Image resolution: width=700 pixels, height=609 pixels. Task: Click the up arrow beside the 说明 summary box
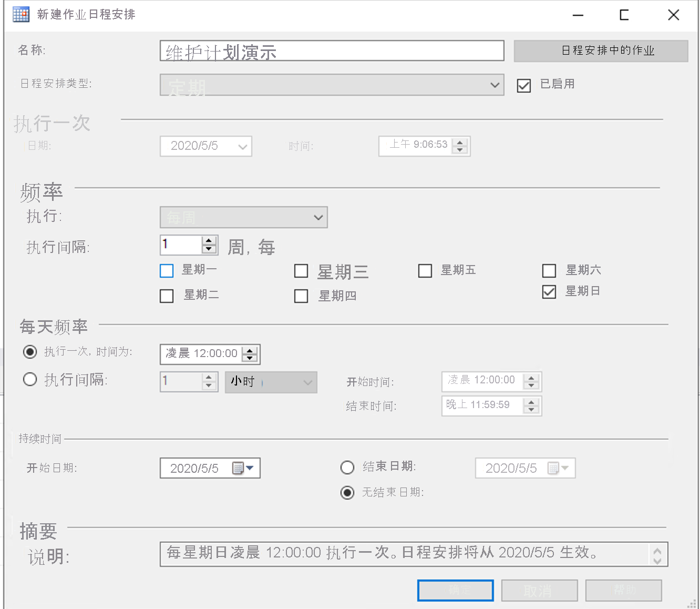[656, 550]
